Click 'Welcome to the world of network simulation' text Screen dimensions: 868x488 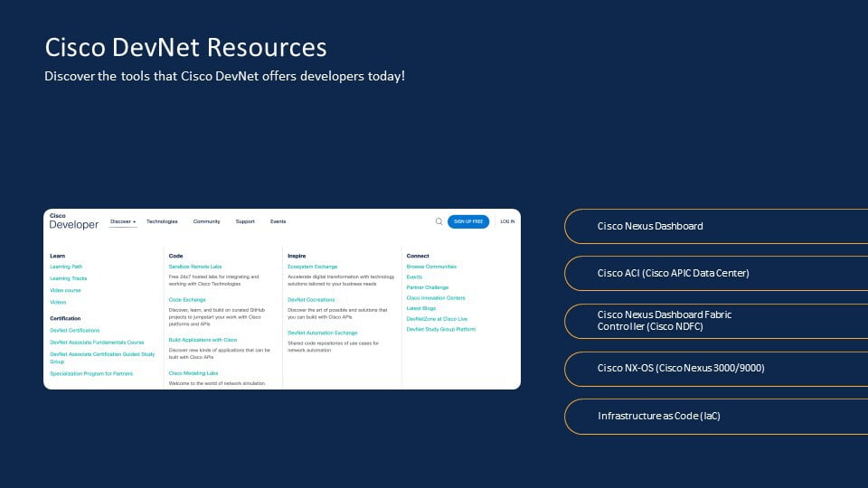[x=217, y=383]
